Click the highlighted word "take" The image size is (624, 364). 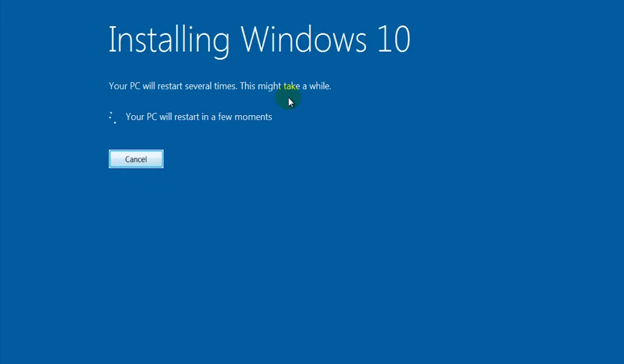tap(290, 86)
